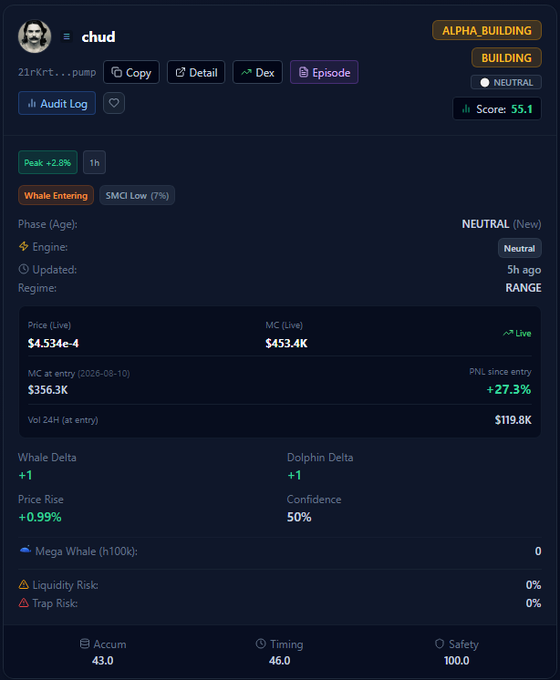Open the Detail view
The image size is (560, 680).
tap(196, 72)
